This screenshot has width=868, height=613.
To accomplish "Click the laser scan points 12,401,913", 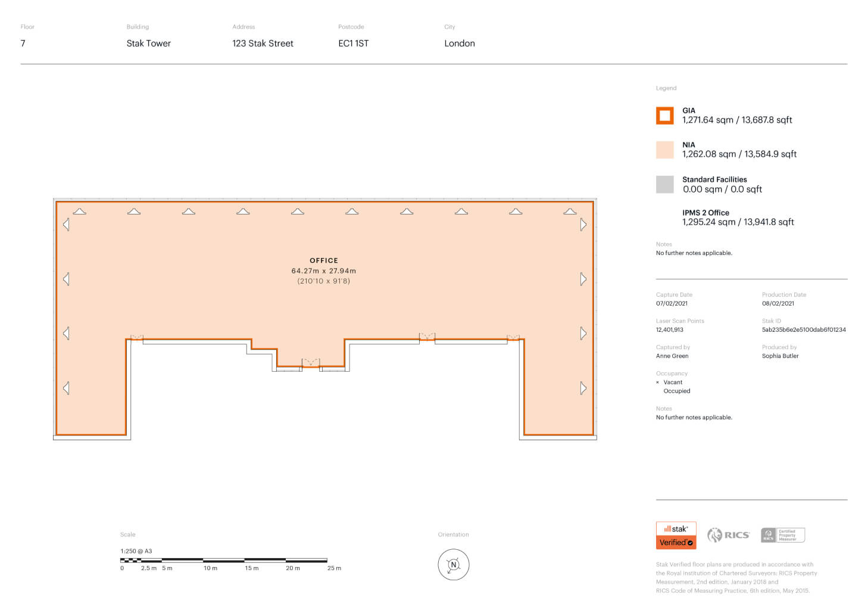I will 670,330.
